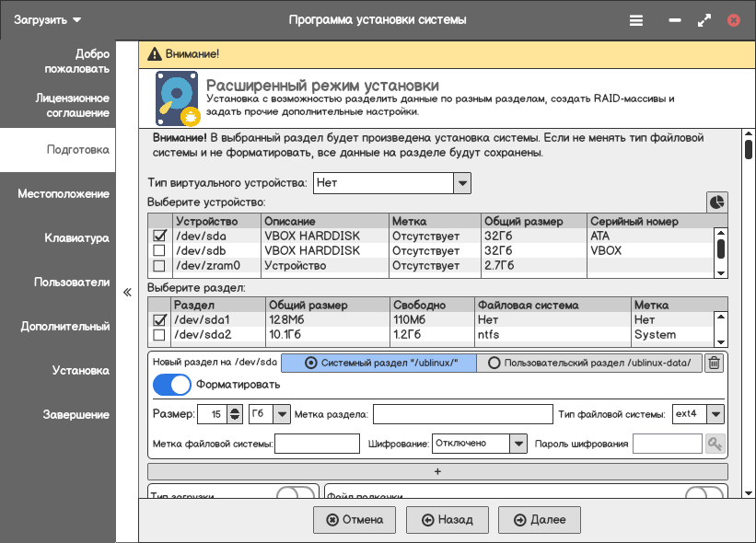The width and height of the screenshot is (756, 543).
Task: Turn off the Форматировать toggle switch
Action: click(x=171, y=385)
